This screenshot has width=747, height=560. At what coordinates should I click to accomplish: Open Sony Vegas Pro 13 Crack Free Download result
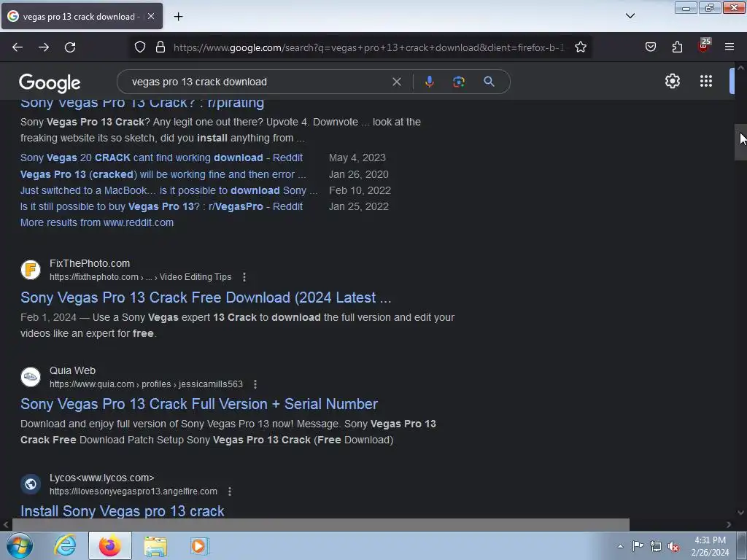pyautogui.click(x=206, y=297)
